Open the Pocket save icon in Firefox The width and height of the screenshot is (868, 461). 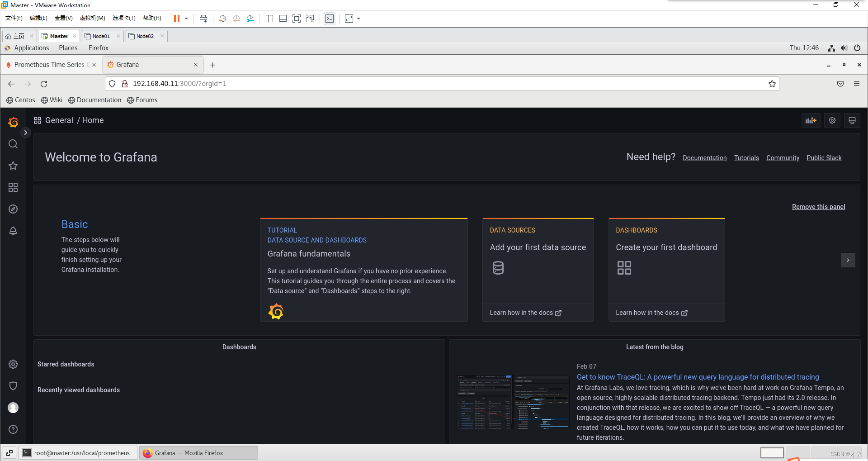(840, 84)
